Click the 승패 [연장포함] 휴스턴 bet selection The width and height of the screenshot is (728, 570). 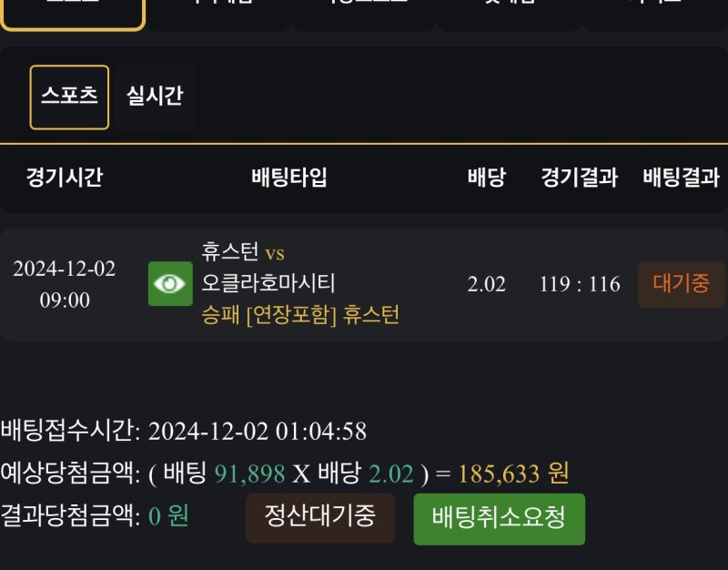pos(300,315)
